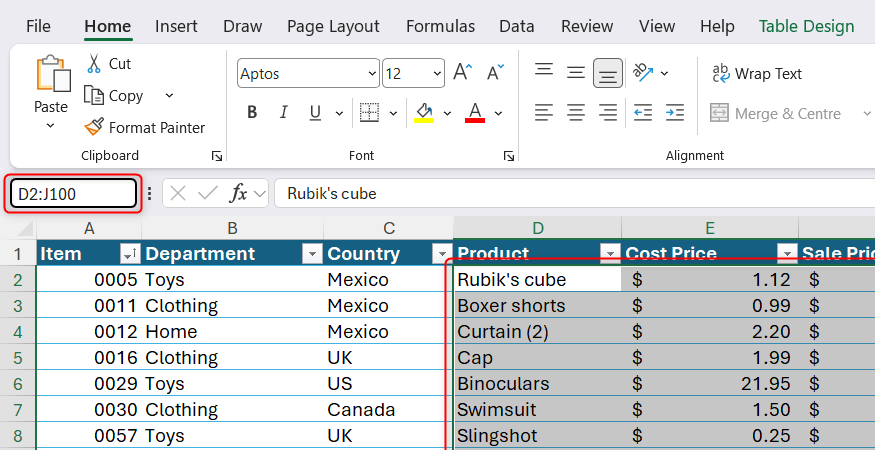Switch to the Draw tab

click(242, 26)
